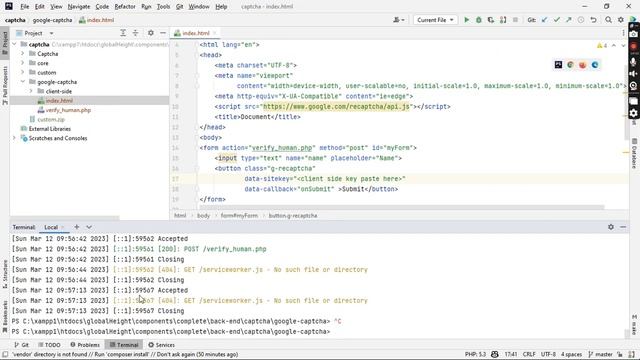
Task: Select External Libraries node
Action: click(50, 129)
